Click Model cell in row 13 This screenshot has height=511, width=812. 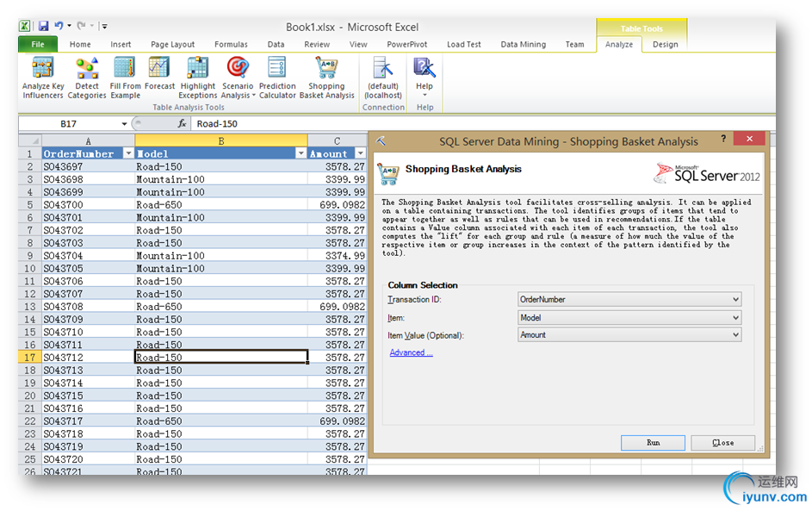(221, 306)
